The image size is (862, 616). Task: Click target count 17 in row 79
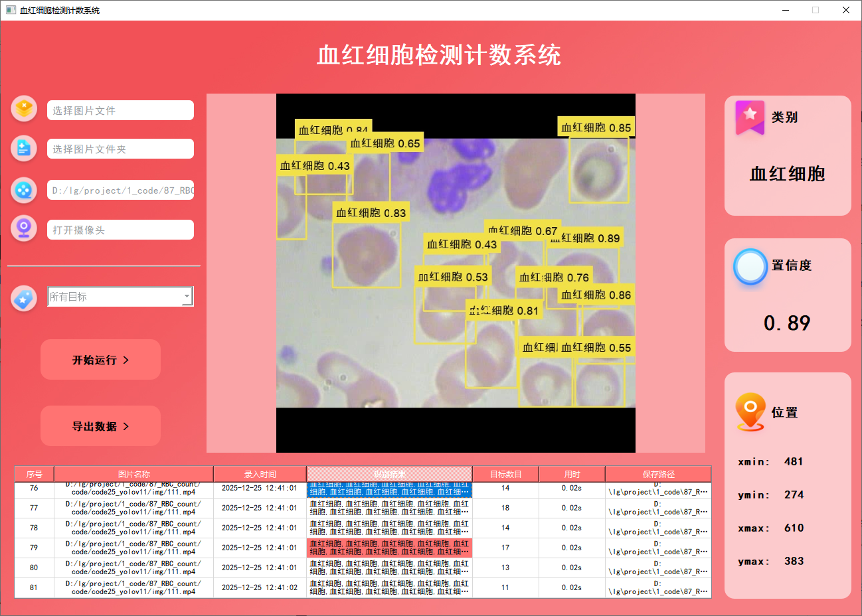(x=505, y=548)
